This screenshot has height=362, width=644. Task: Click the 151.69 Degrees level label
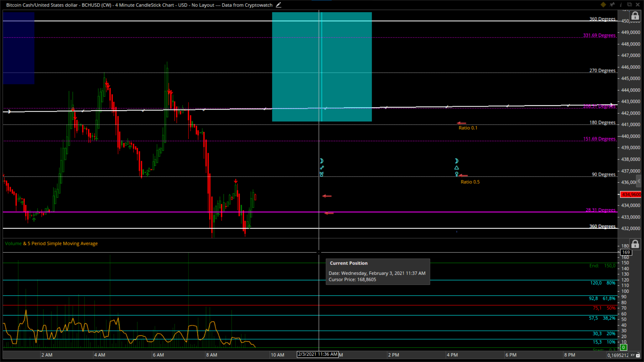599,139
